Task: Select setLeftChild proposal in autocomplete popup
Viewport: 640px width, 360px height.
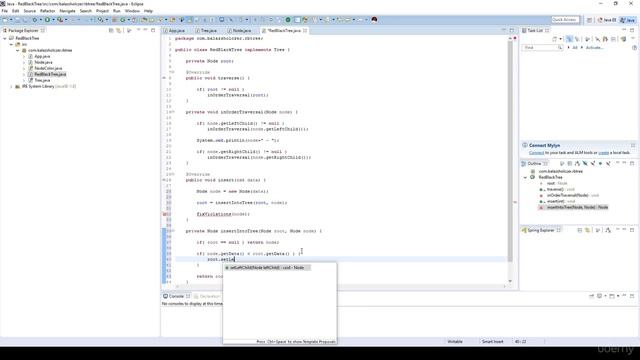Action: tap(268, 268)
